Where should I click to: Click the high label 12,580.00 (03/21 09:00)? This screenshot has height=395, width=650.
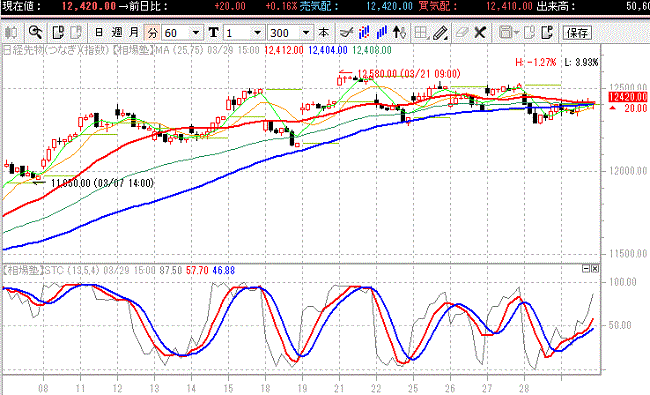[x=409, y=74]
